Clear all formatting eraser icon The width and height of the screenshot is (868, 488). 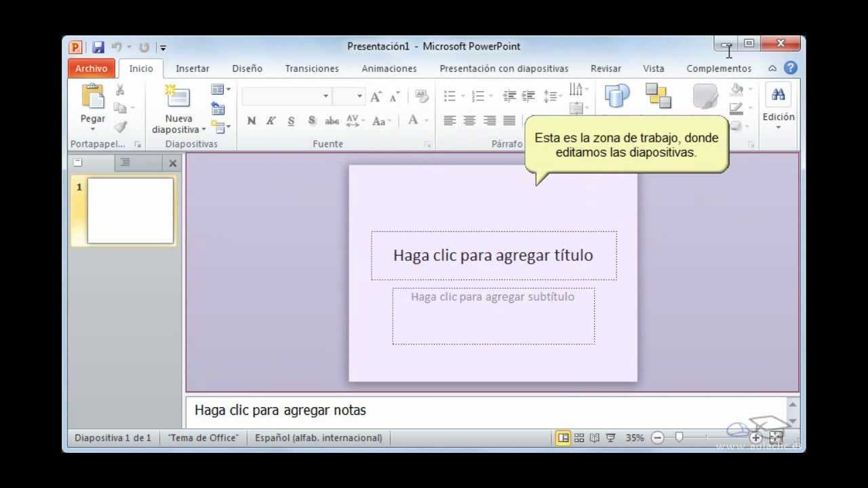tap(422, 96)
